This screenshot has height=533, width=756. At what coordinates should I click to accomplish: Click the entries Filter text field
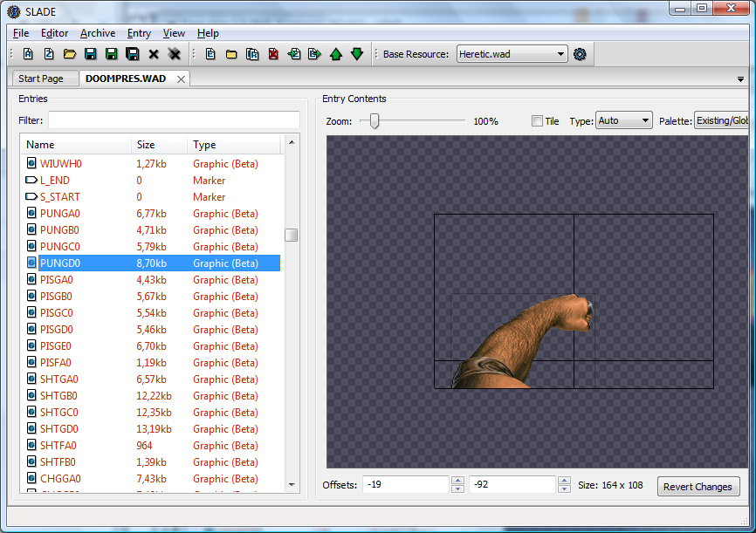click(174, 120)
